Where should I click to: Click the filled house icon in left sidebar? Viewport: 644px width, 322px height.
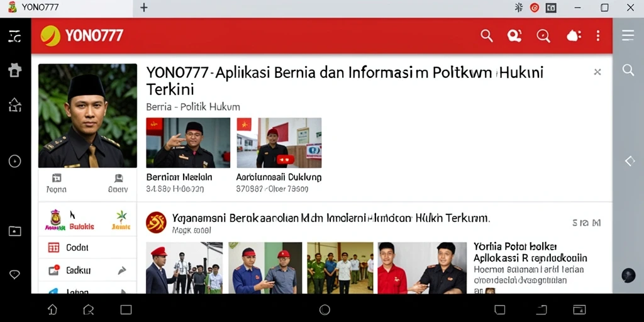pos(15,70)
